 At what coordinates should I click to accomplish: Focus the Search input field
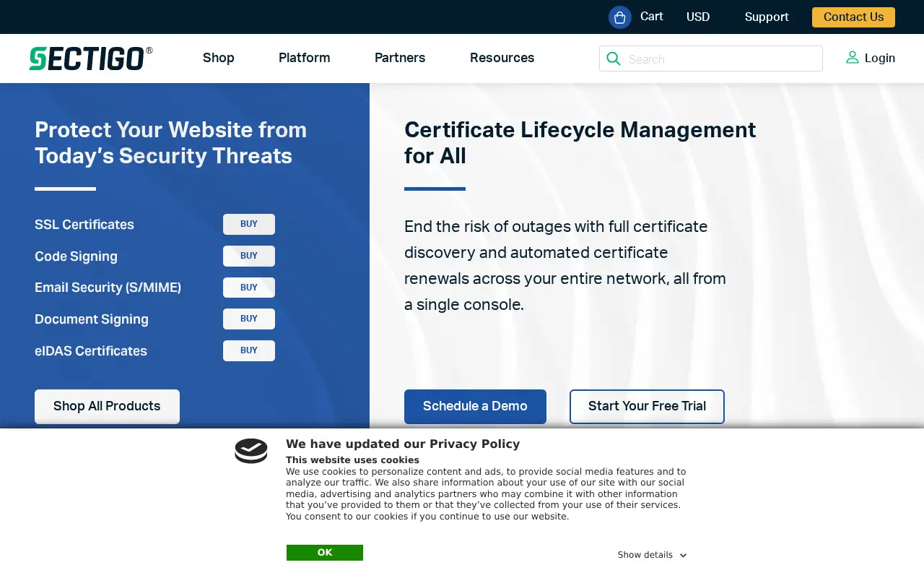711,59
